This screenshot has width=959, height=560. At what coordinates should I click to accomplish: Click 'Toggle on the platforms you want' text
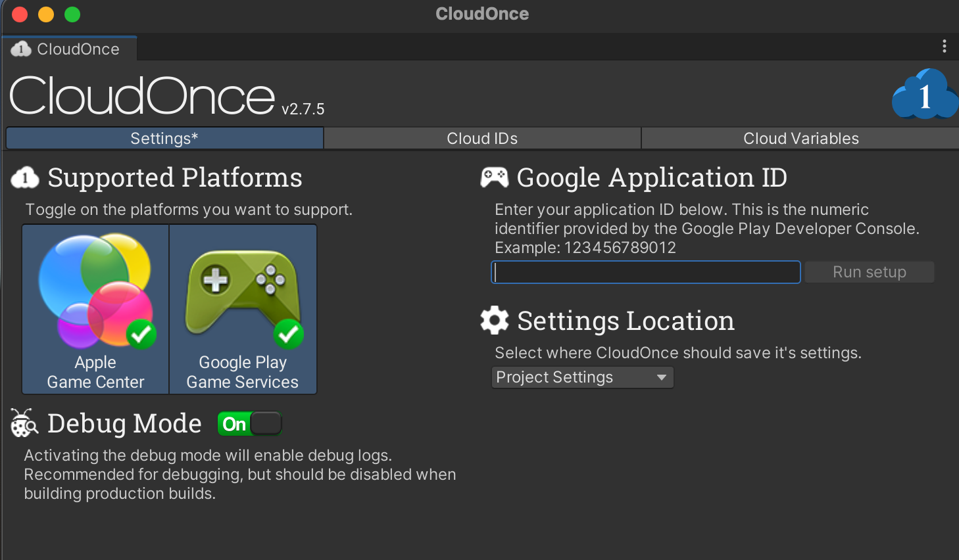pos(189,210)
